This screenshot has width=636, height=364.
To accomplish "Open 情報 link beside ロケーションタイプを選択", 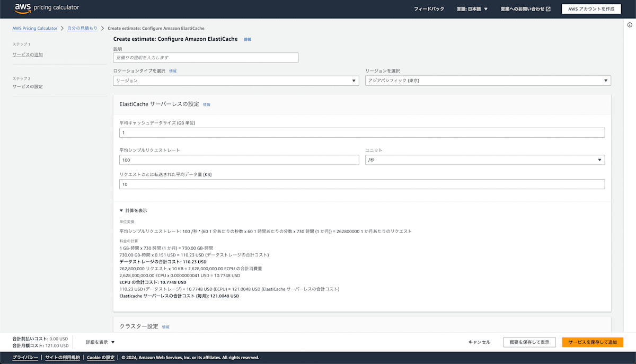I will 173,71.
